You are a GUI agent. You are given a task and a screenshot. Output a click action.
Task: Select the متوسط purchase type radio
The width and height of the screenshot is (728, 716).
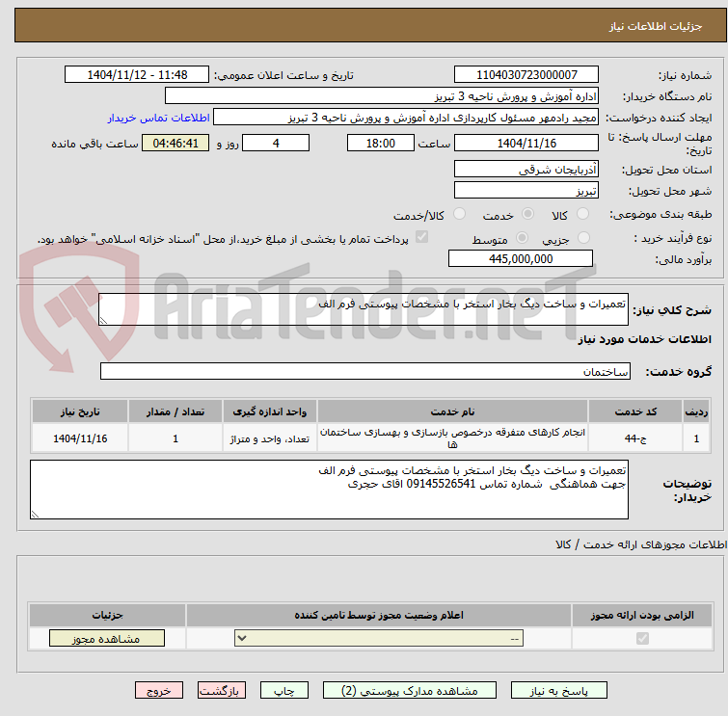[x=522, y=238]
